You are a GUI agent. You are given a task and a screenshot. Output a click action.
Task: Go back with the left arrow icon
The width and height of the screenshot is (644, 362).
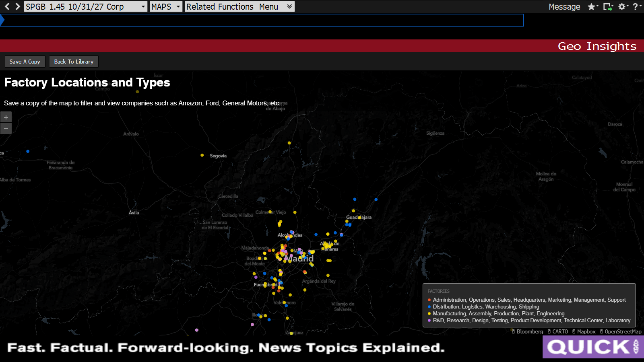7,6
